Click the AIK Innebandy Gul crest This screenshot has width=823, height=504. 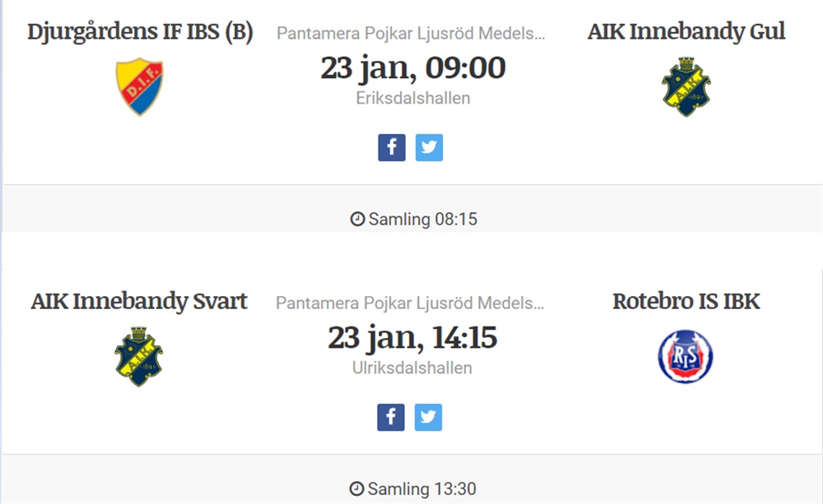click(686, 86)
